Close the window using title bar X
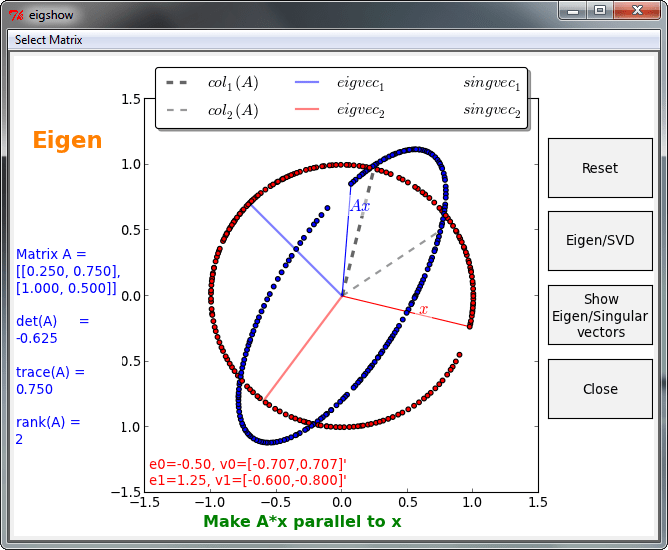Viewport: 668px width, 550px height. click(637, 12)
